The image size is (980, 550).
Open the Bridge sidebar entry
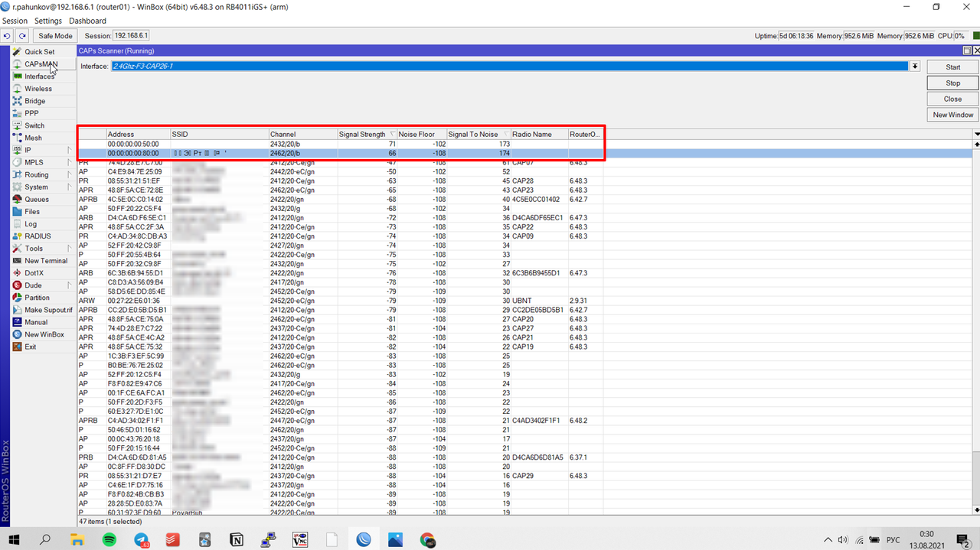34,101
